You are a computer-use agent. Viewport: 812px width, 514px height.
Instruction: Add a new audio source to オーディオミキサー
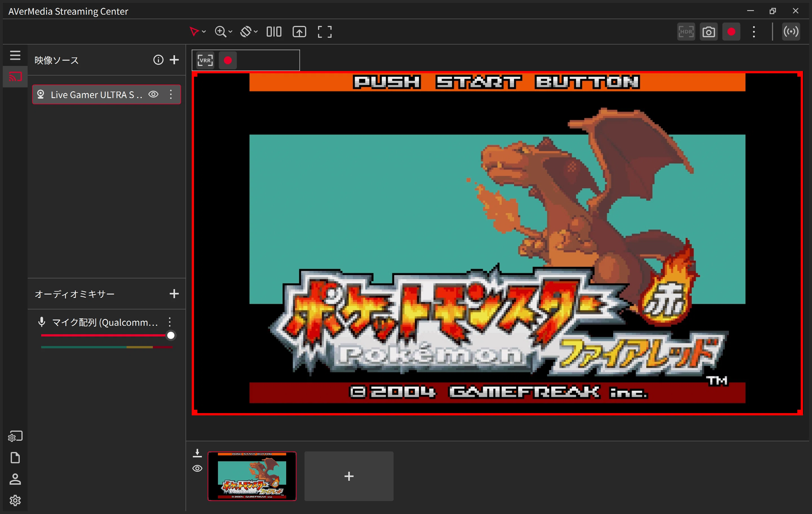(174, 294)
